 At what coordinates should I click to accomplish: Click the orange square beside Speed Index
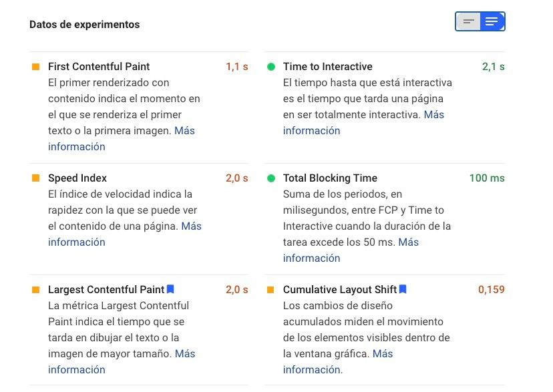pyautogui.click(x=35, y=178)
